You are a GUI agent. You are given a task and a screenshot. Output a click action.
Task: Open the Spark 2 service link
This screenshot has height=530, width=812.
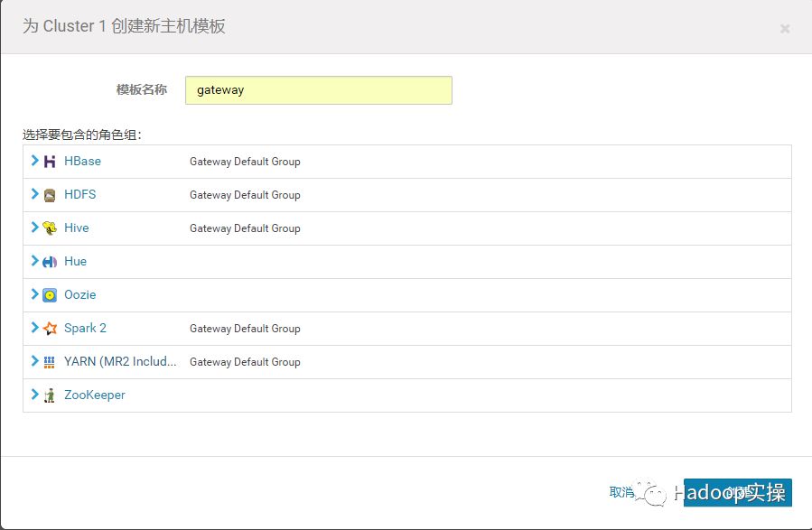tap(85, 329)
